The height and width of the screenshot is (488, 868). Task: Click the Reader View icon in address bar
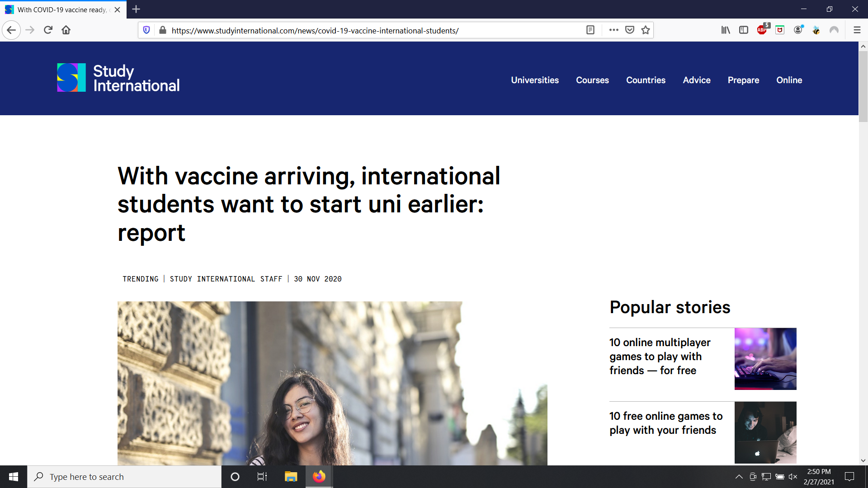[590, 30]
